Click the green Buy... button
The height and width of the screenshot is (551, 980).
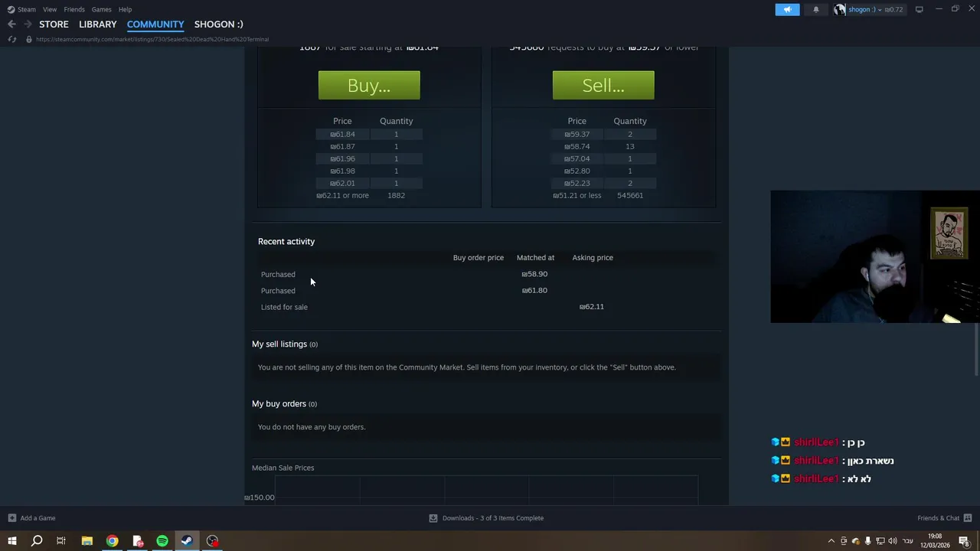coord(369,85)
